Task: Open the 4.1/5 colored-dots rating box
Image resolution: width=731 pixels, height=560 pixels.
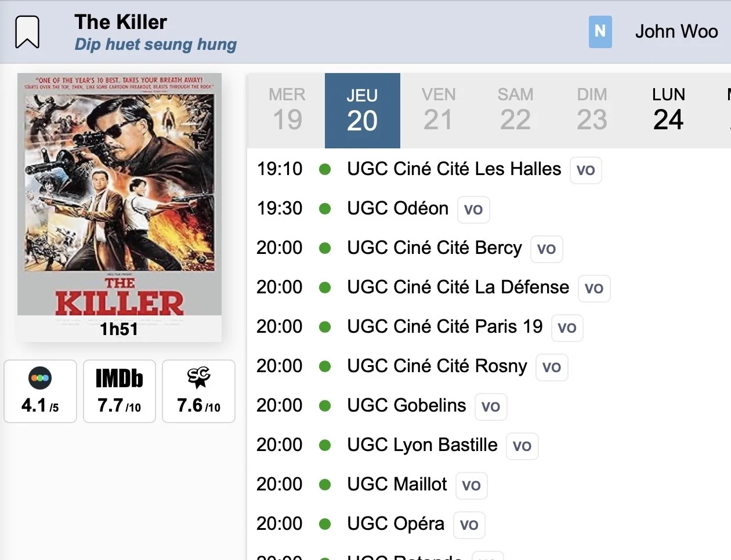Action: [x=40, y=391]
